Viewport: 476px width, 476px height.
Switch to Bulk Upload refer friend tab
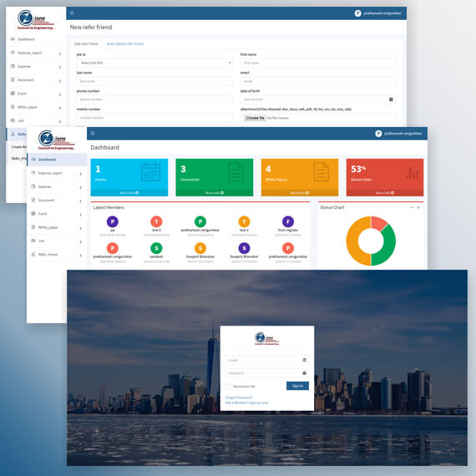tap(125, 43)
